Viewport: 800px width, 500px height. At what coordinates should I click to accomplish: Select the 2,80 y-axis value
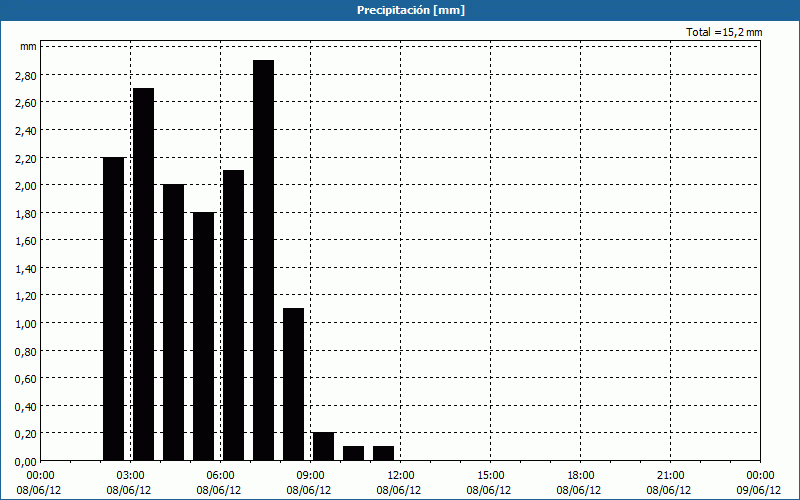[26, 76]
